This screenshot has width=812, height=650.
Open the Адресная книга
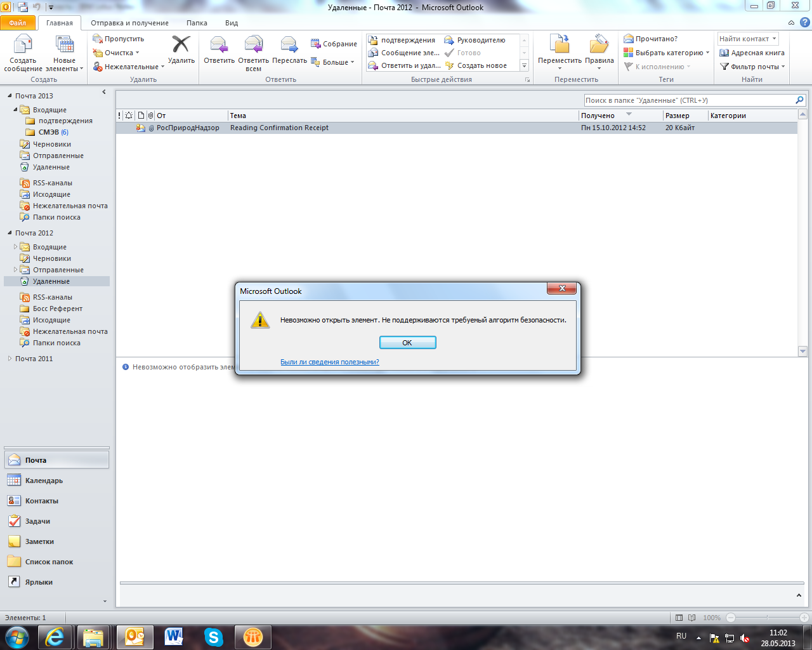pyautogui.click(x=752, y=53)
